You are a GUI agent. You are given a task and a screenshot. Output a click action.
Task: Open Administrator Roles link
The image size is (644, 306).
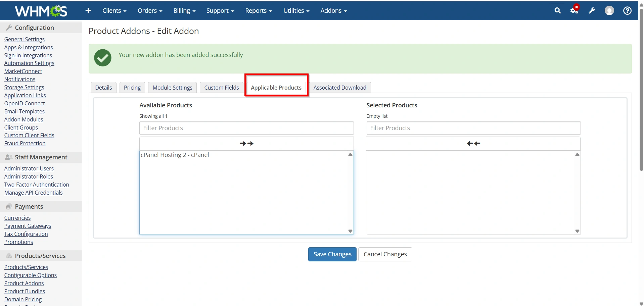click(29, 176)
